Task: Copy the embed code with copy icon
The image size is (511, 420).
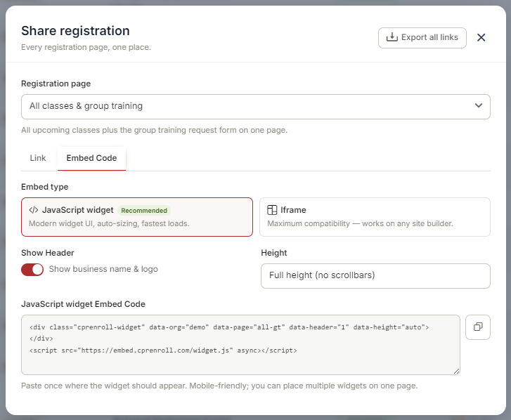Action: (478, 327)
